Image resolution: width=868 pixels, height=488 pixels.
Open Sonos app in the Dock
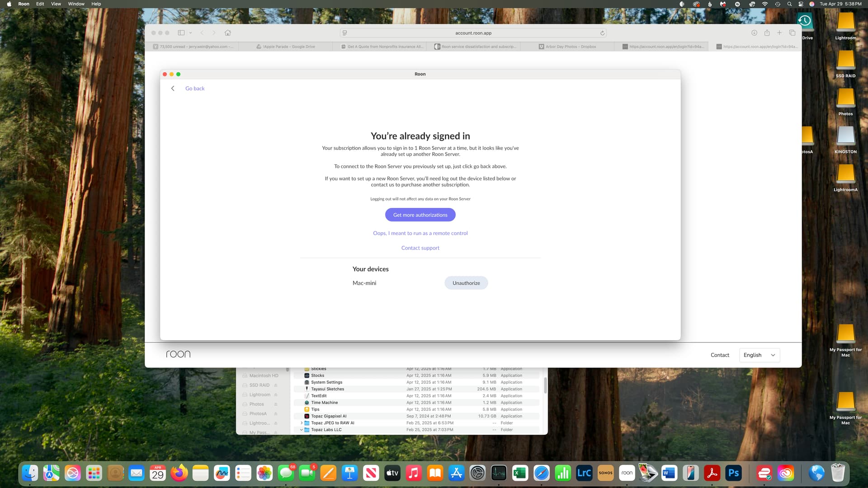[606, 473]
